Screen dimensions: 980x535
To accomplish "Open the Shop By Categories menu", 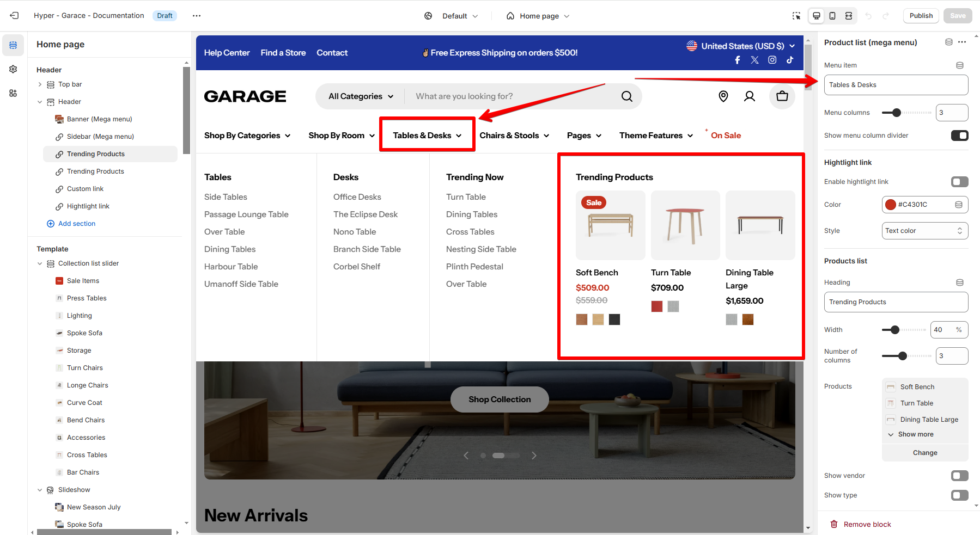I will 247,136.
